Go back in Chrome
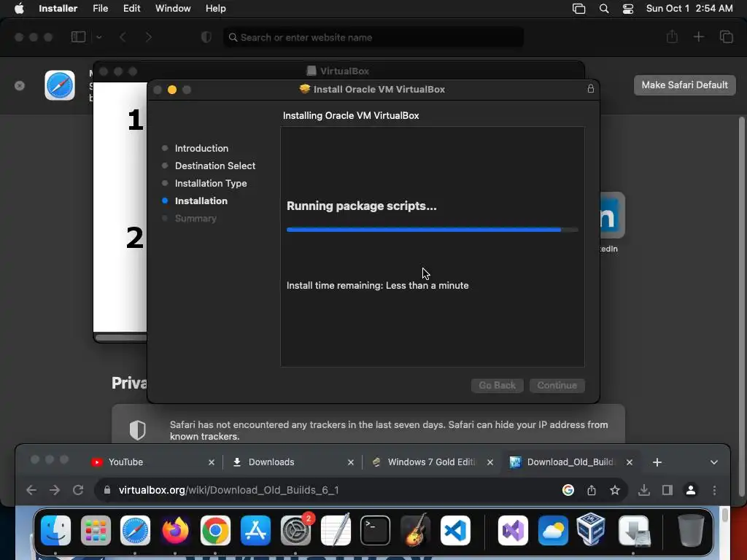Image resolution: width=747 pixels, height=560 pixels. 31,490
